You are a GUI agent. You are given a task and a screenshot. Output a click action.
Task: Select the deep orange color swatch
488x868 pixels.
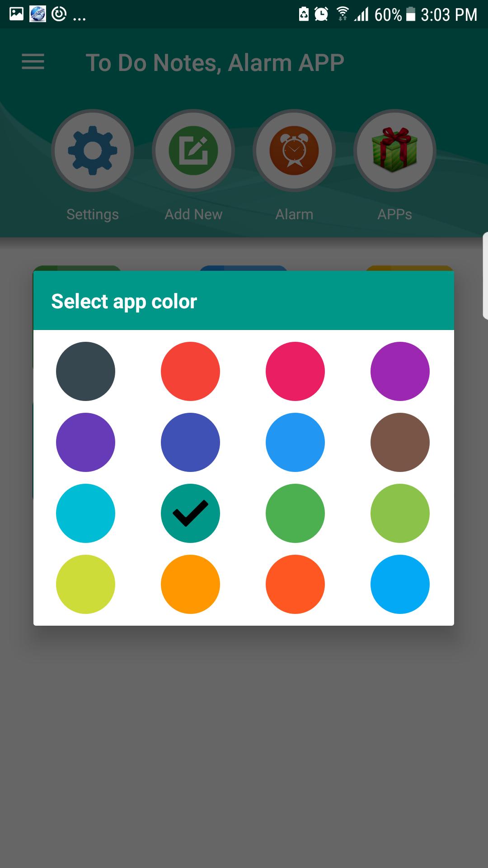pyautogui.click(x=295, y=584)
